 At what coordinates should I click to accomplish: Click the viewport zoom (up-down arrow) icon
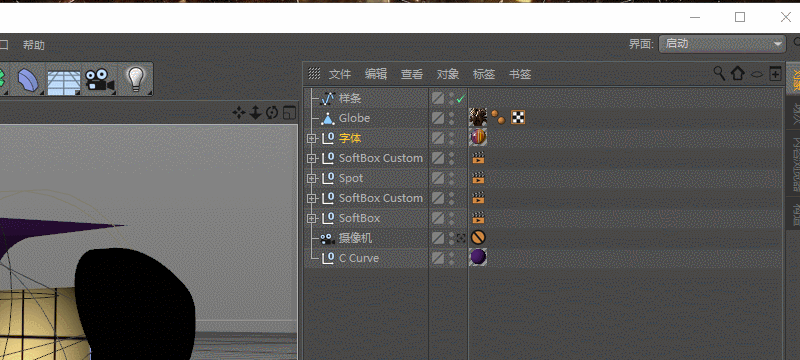[x=255, y=113]
